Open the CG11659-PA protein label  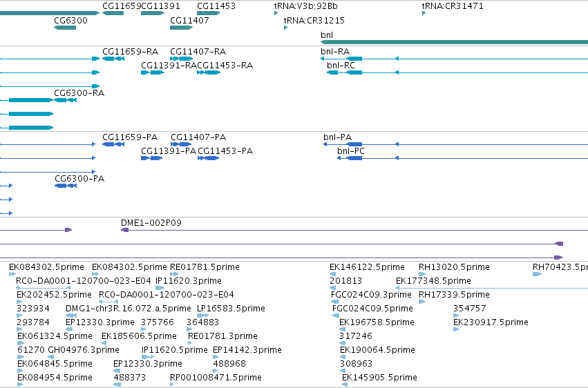click(130, 137)
